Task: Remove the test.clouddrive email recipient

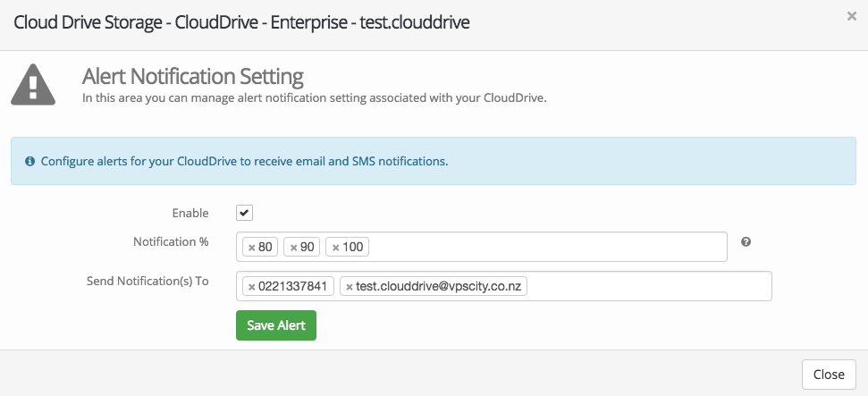Action: pyautogui.click(x=350, y=287)
